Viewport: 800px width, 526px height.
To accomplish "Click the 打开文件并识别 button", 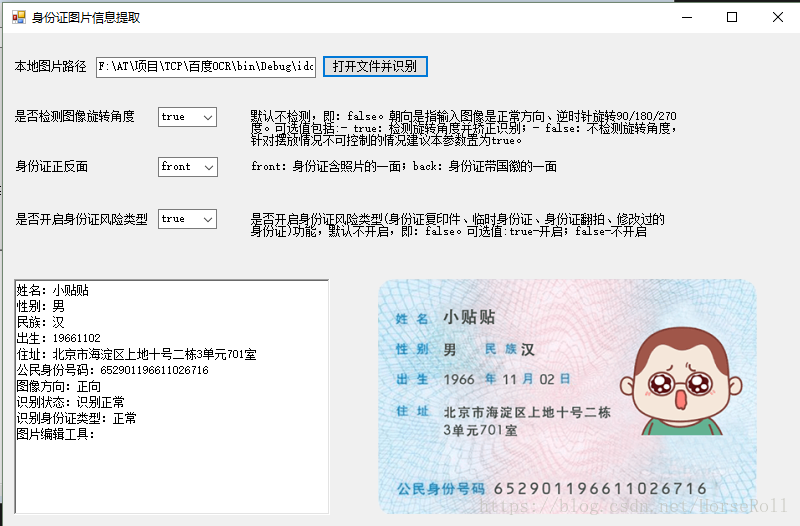I will 375,66.
